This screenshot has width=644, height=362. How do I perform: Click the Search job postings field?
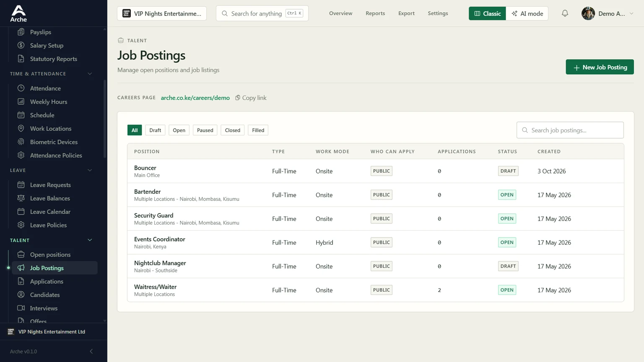pos(570,130)
